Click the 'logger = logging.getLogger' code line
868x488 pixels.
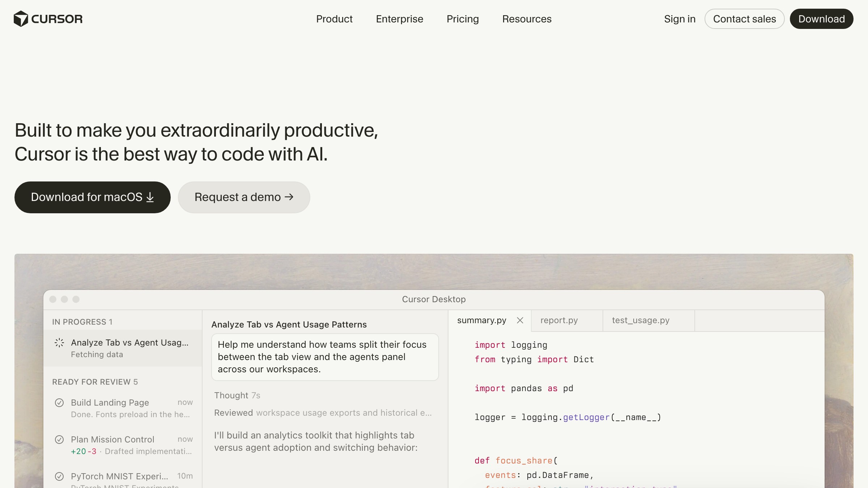click(567, 417)
